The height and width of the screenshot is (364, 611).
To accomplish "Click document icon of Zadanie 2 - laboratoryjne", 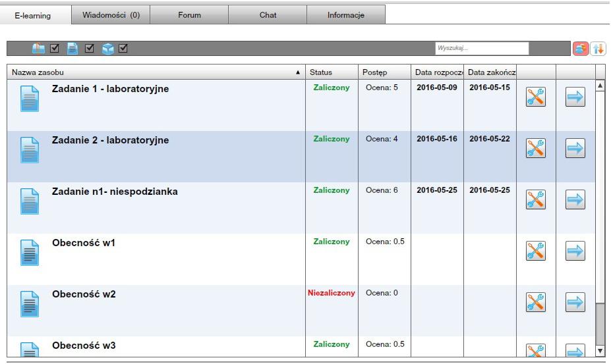I will [x=30, y=150].
